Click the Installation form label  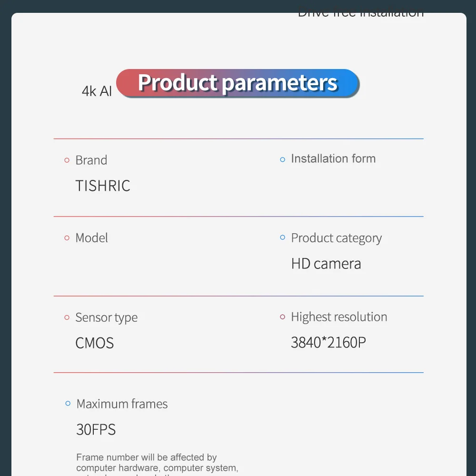333,159
